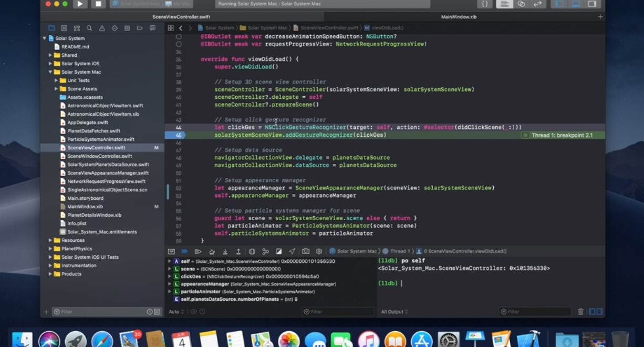Expand the self variable in debugger
Viewport: 644px width, 347px height.
[x=170, y=261]
